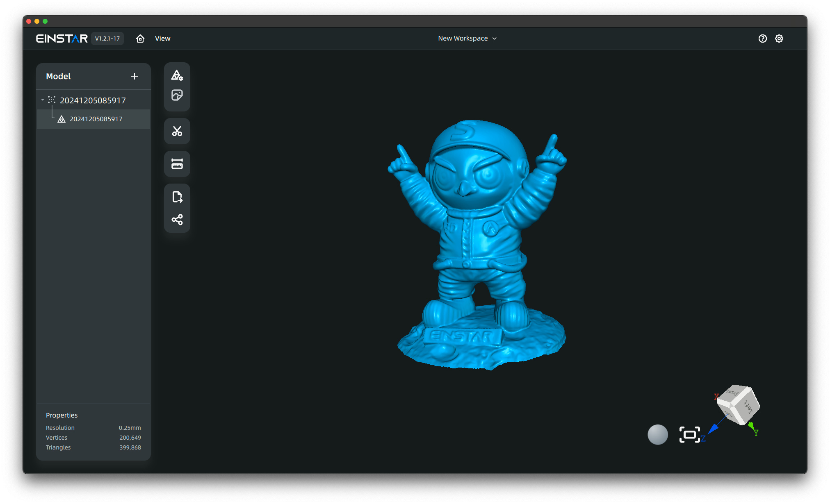The width and height of the screenshot is (830, 504).
Task: Click the orientation navigation cube
Action: 738,404
